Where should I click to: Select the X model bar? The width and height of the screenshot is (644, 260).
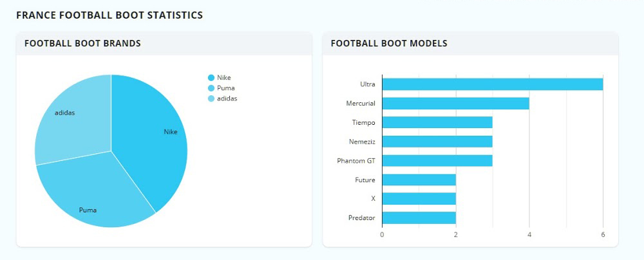[419, 198]
